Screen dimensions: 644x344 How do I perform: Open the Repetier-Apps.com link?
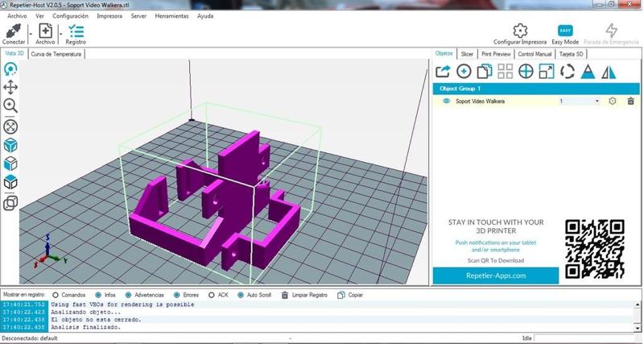pos(495,276)
